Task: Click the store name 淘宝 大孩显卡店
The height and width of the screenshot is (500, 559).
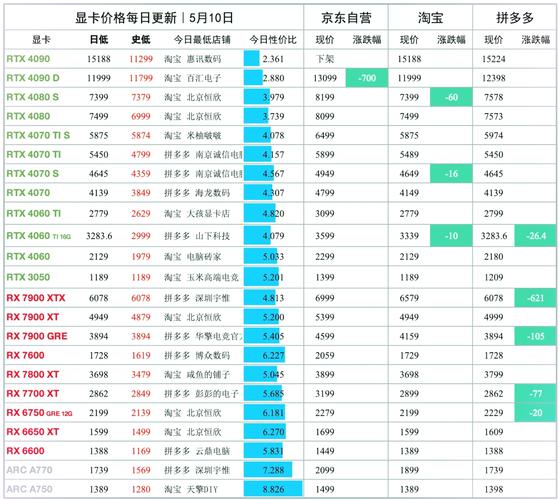Action: [x=197, y=213]
